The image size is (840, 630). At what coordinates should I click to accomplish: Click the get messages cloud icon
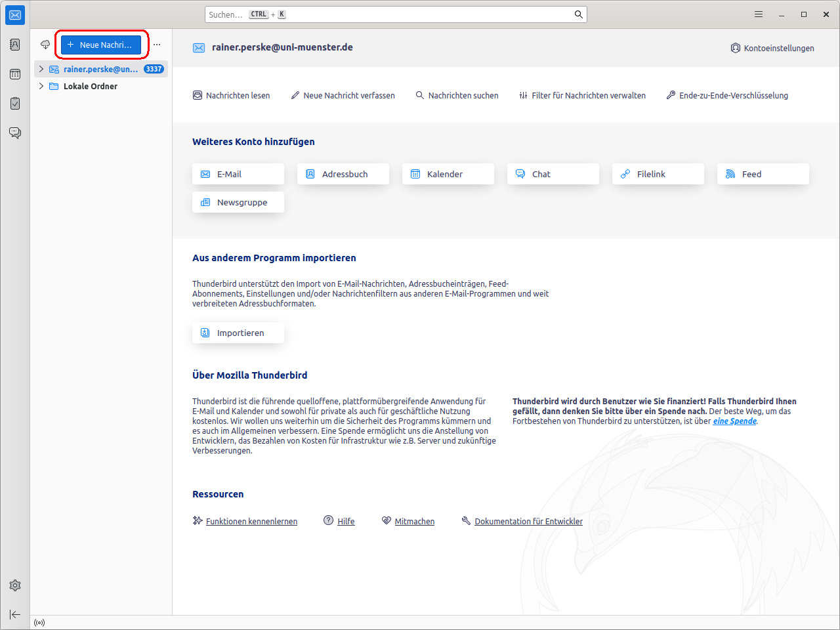click(45, 45)
